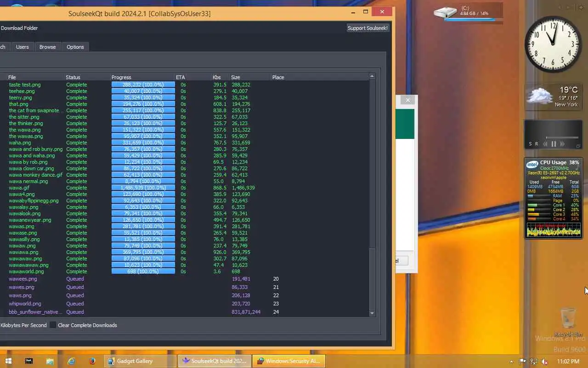The width and height of the screenshot is (588, 368).
Task: Select queued wawees.png row
Action: tap(184, 279)
